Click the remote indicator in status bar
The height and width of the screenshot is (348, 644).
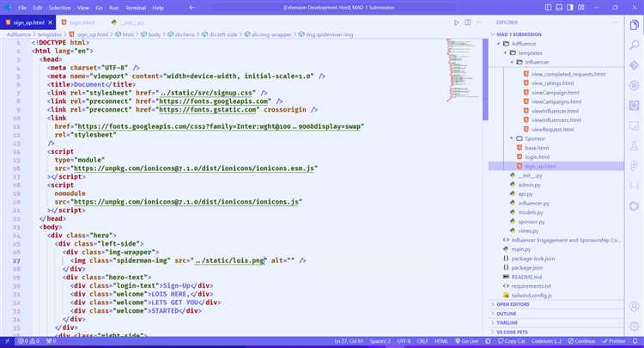[7, 341]
